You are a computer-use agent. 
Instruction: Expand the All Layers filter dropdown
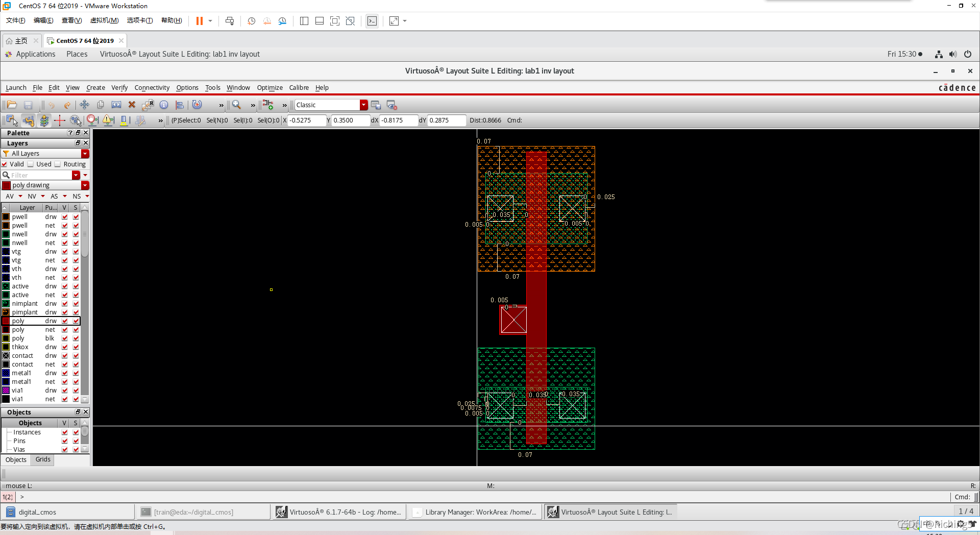85,154
